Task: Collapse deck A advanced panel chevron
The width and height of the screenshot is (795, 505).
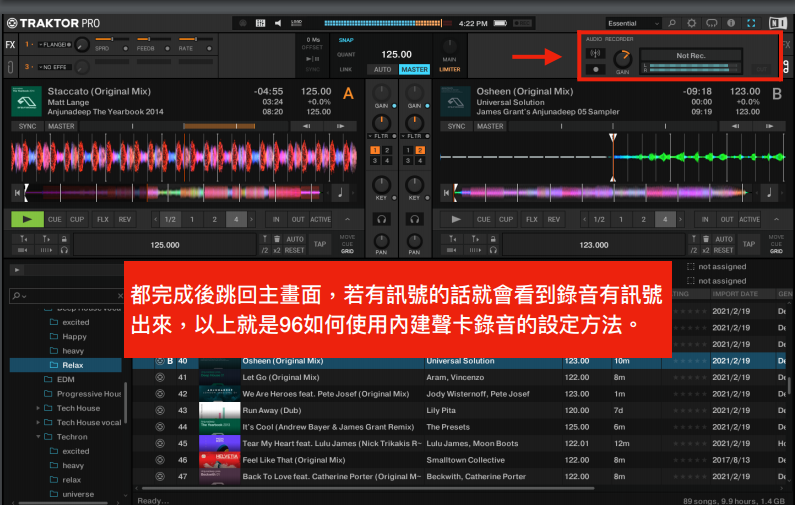Action: click(348, 220)
